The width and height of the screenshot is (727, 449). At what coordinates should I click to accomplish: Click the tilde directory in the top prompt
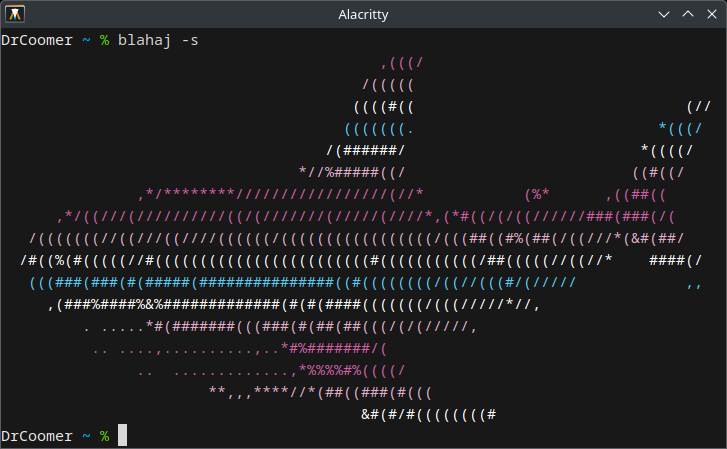pyautogui.click(x=86, y=40)
